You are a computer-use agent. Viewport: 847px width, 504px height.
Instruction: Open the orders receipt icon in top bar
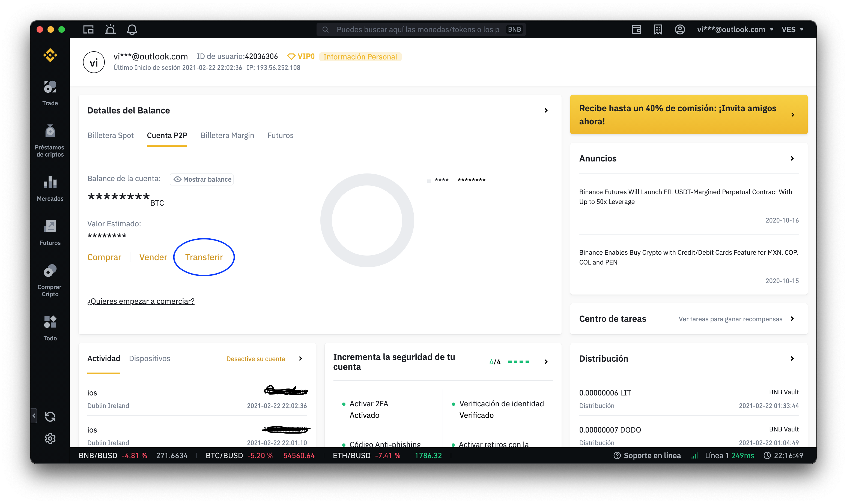click(x=658, y=29)
